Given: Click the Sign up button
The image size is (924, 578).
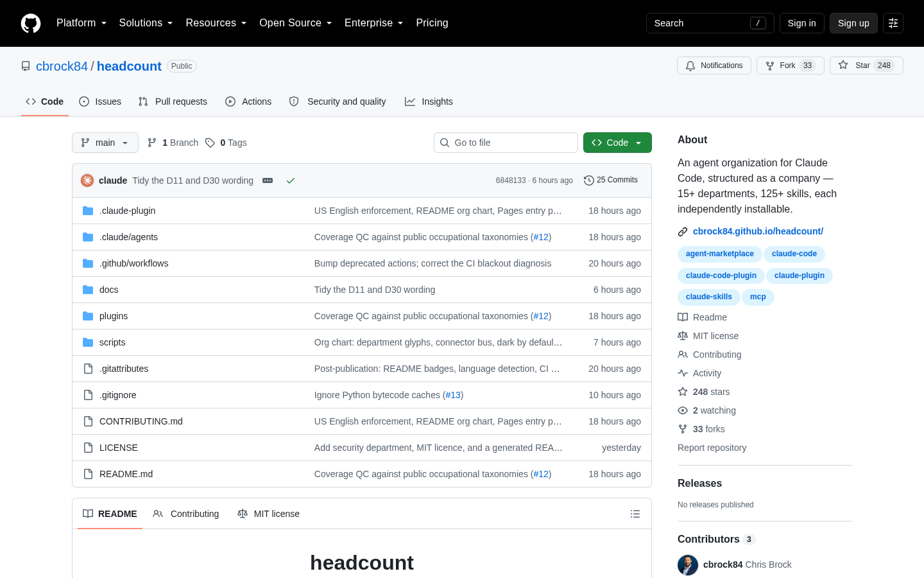Looking at the screenshot, I should point(853,23).
